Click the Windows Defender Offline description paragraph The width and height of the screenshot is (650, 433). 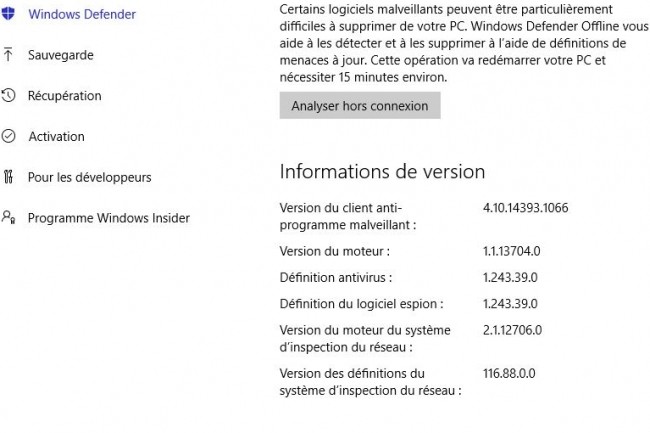[x=464, y=43]
